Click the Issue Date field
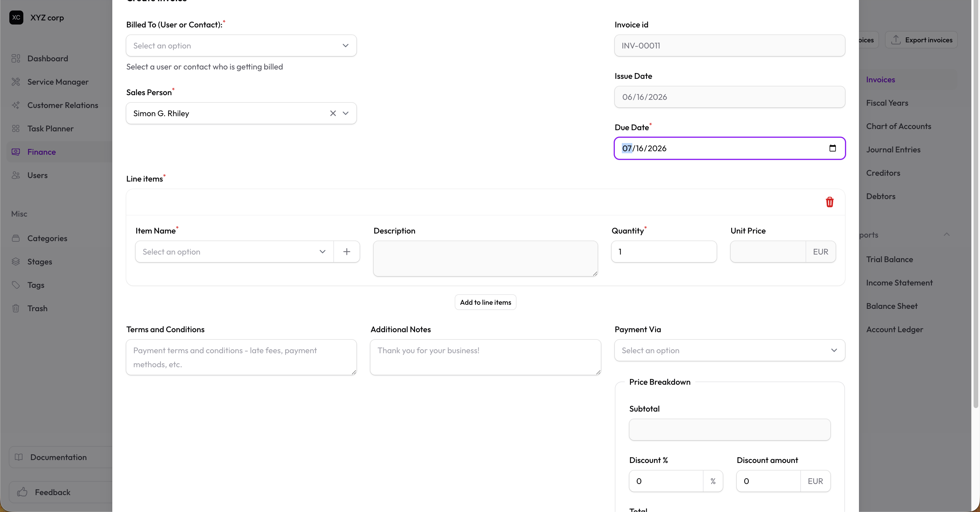980x512 pixels. 730,97
